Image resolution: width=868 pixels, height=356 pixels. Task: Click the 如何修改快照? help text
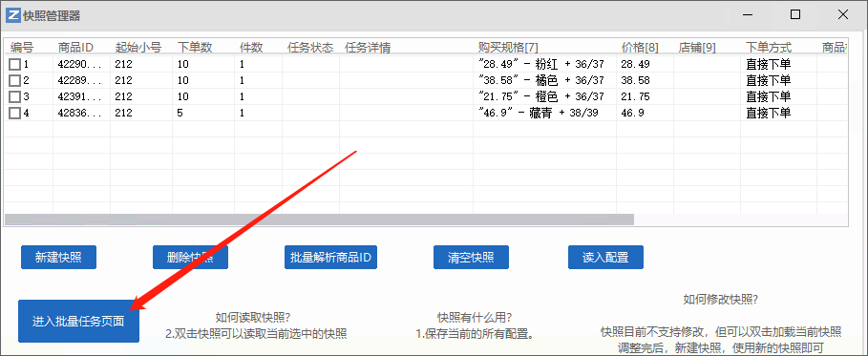pyautogui.click(x=721, y=300)
